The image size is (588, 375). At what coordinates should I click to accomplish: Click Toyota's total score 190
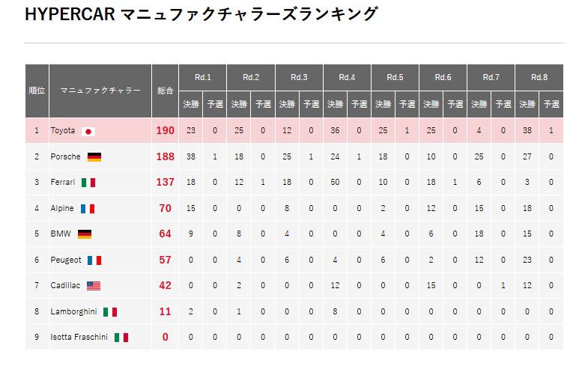pos(165,131)
